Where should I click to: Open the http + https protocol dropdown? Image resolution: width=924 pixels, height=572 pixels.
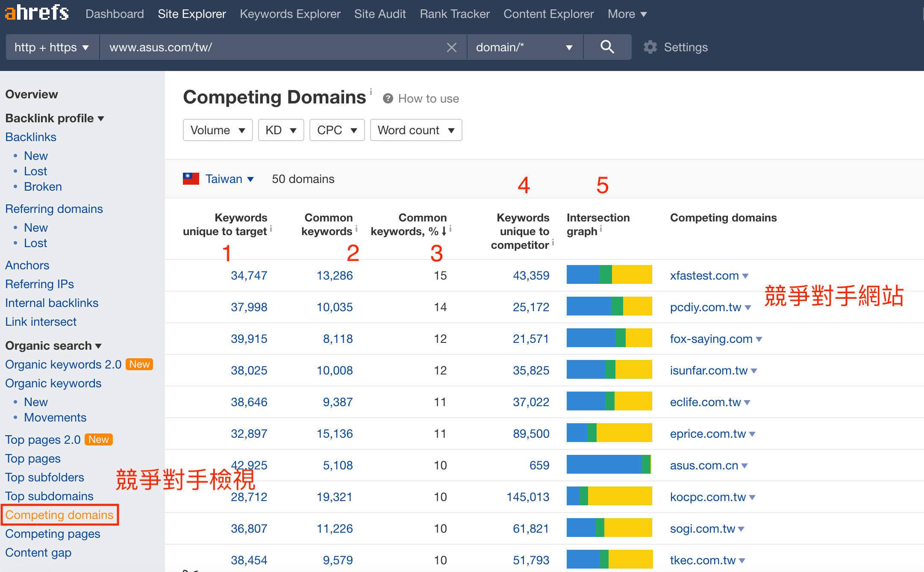pyautogui.click(x=52, y=47)
